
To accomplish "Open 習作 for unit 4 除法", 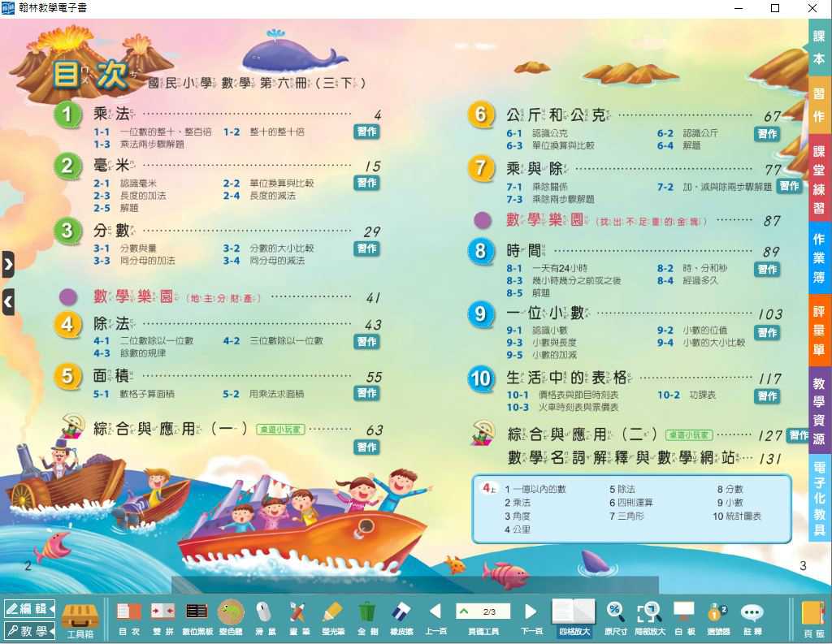I will click(366, 342).
